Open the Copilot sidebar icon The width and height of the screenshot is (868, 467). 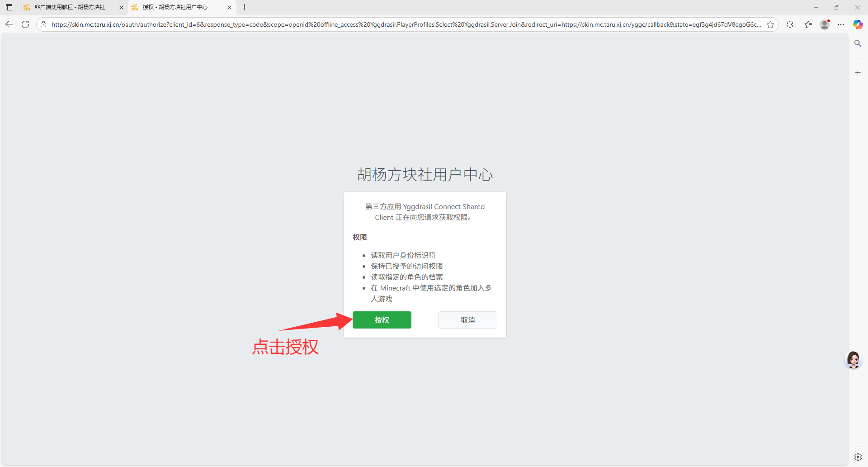click(x=858, y=24)
